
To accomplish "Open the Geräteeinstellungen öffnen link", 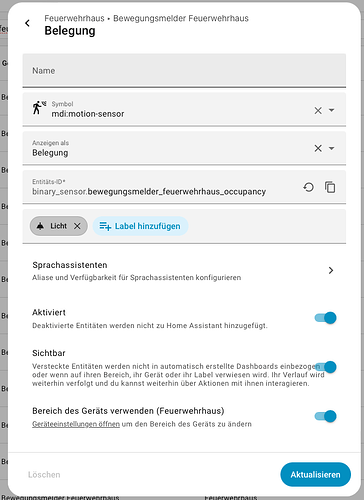I will 76,424.
